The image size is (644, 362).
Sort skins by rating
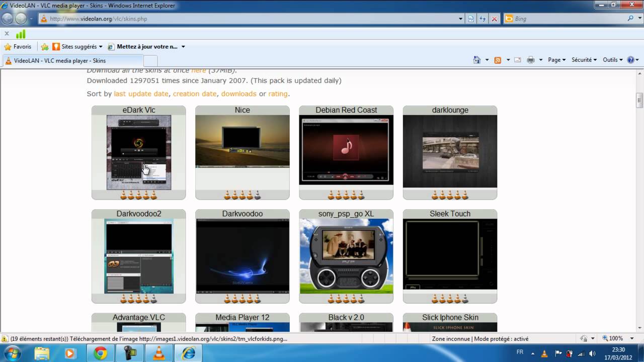(278, 94)
